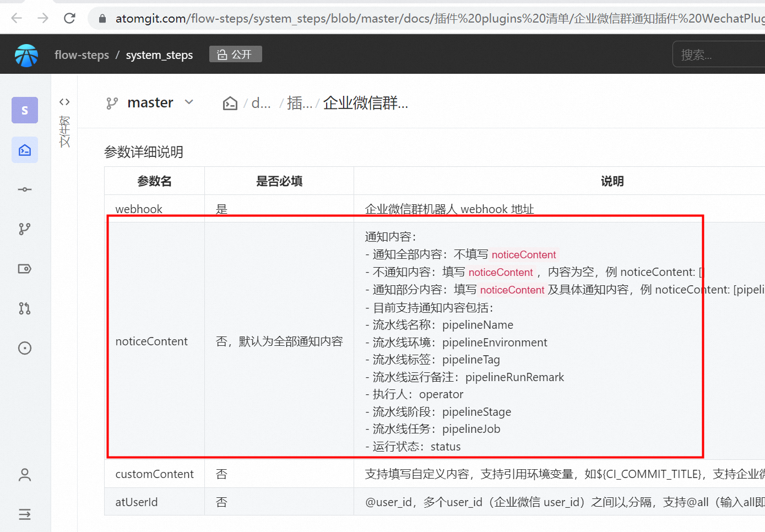
Task: Click the atUserId description starting @user_id
Action: coord(565,502)
